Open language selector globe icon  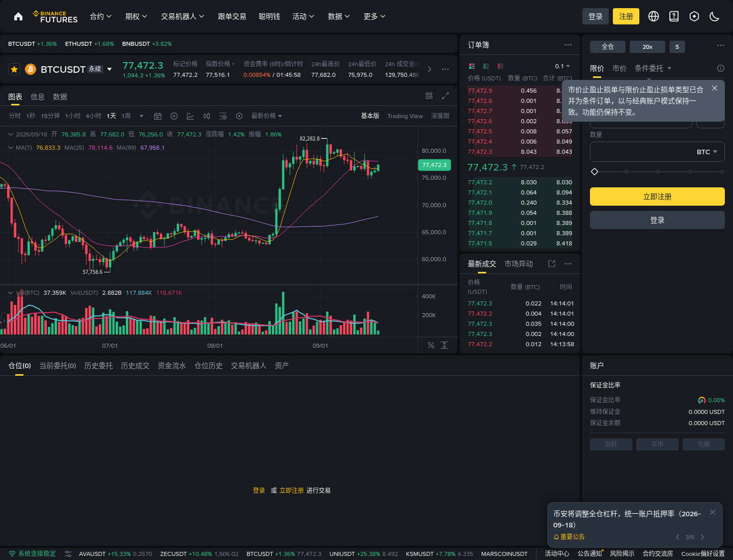click(654, 16)
